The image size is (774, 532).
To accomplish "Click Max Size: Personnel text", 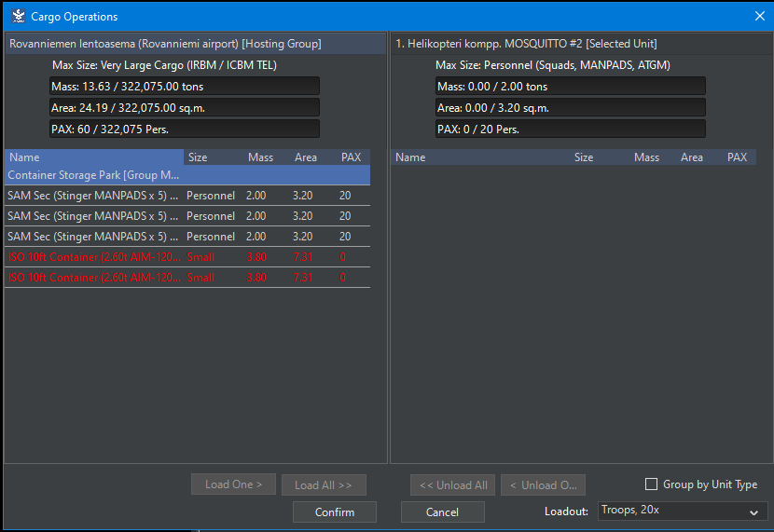I will click(x=553, y=65).
